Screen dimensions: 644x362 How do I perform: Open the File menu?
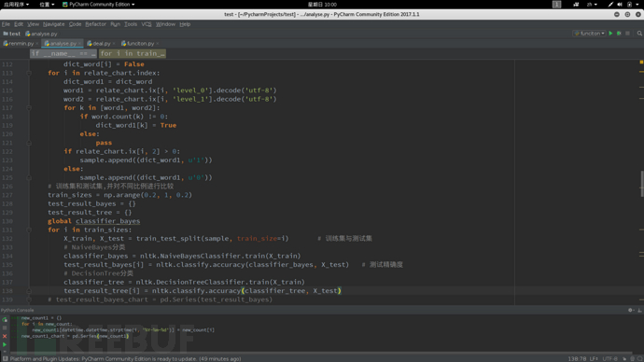(x=6, y=24)
